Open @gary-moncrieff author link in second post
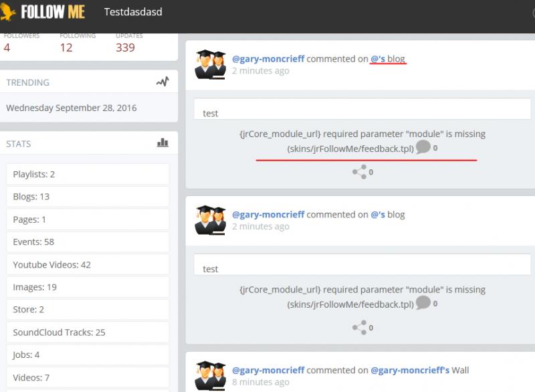535x392 pixels. (268, 215)
